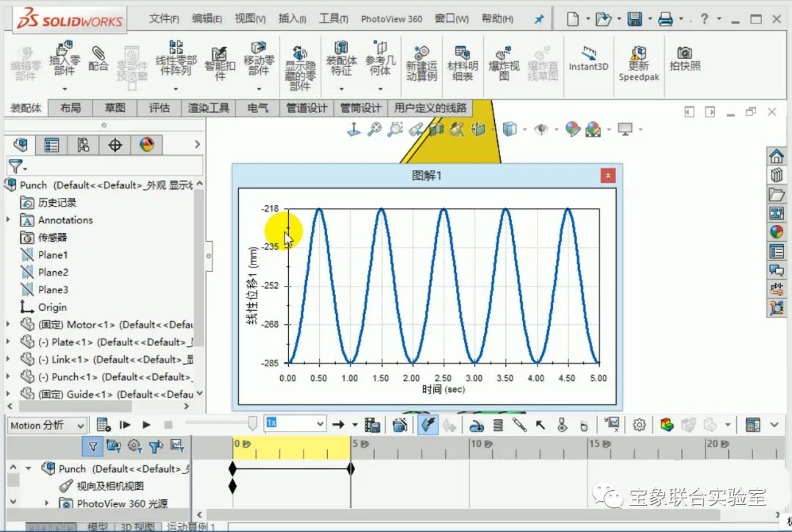Create New Motion Study (新建运动算例)
The image size is (792, 532).
421,64
